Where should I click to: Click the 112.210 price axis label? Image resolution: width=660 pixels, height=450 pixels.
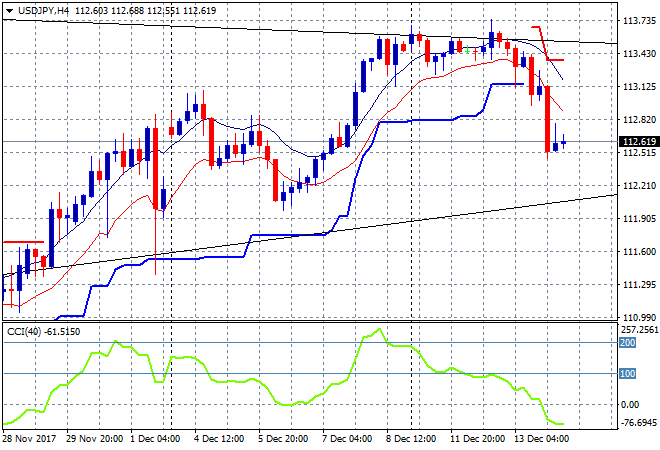pyautogui.click(x=639, y=186)
